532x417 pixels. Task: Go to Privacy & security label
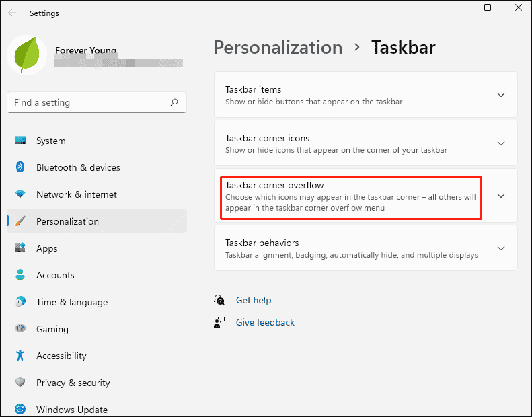[73, 383]
